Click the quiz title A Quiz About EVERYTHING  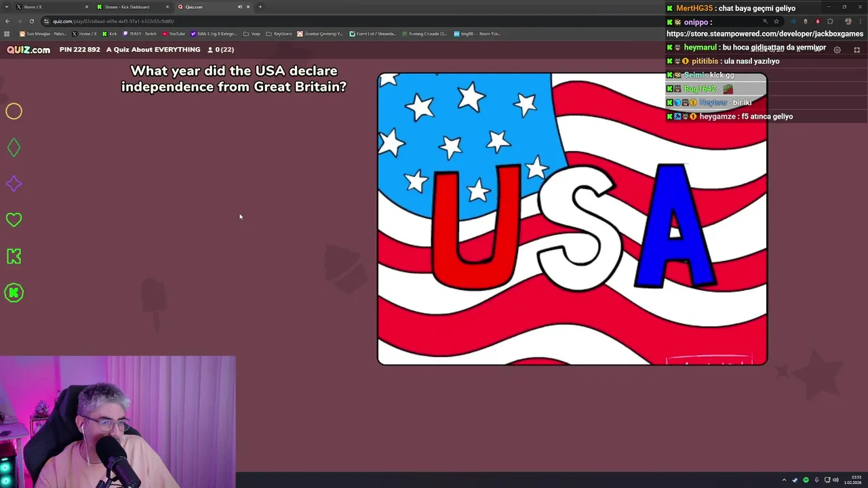click(153, 49)
